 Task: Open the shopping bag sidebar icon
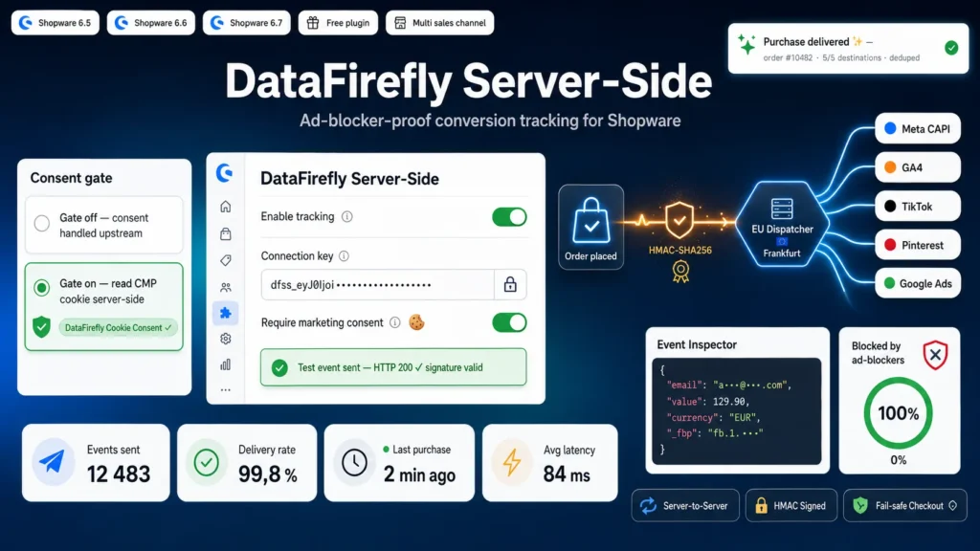pyautogui.click(x=226, y=233)
